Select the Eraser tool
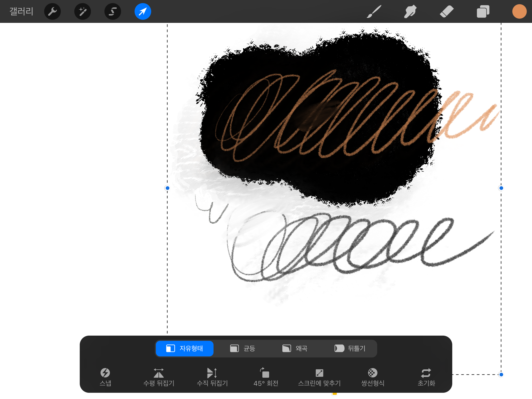Viewport: 532px width, 399px height. coord(447,11)
